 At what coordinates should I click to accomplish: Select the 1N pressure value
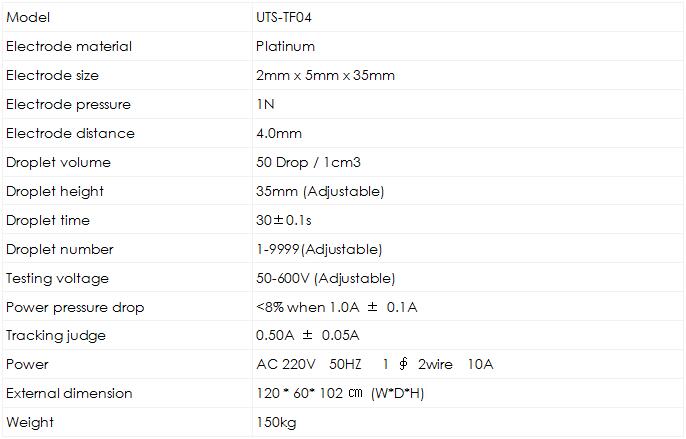click(x=266, y=104)
